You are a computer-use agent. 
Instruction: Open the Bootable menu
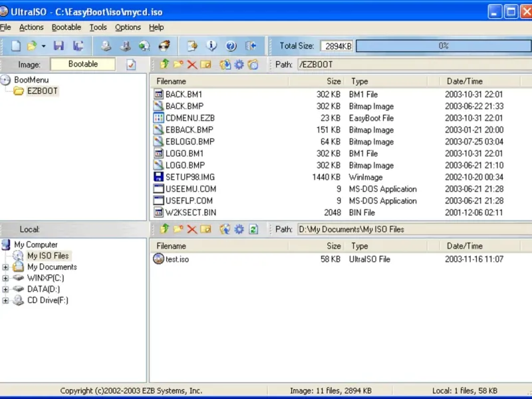(x=66, y=27)
